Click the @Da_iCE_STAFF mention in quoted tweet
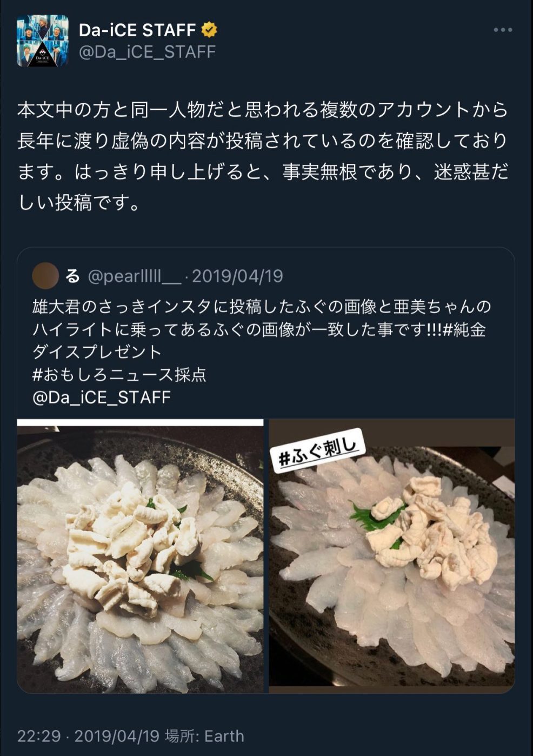 click(x=102, y=397)
